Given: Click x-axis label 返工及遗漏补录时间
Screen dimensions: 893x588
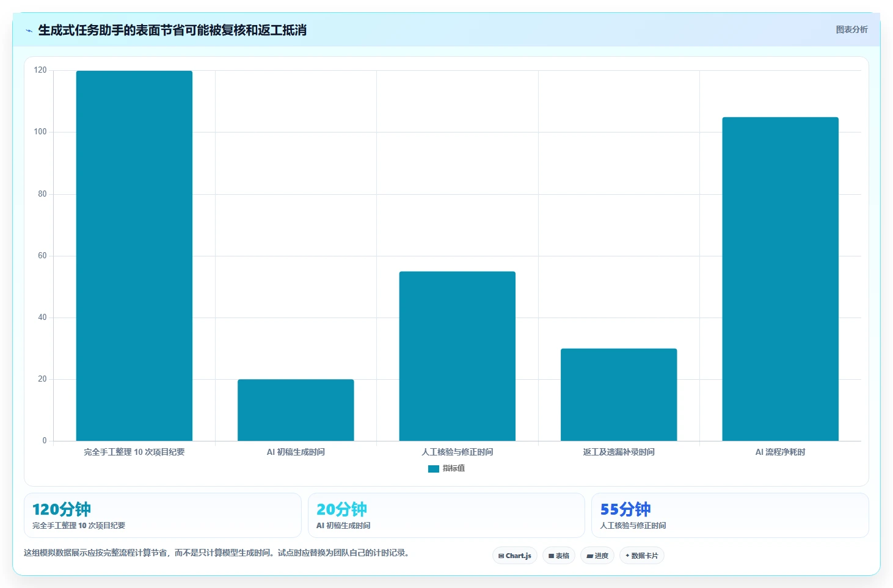Looking at the screenshot, I should pyautogui.click(x=619, y=452).
